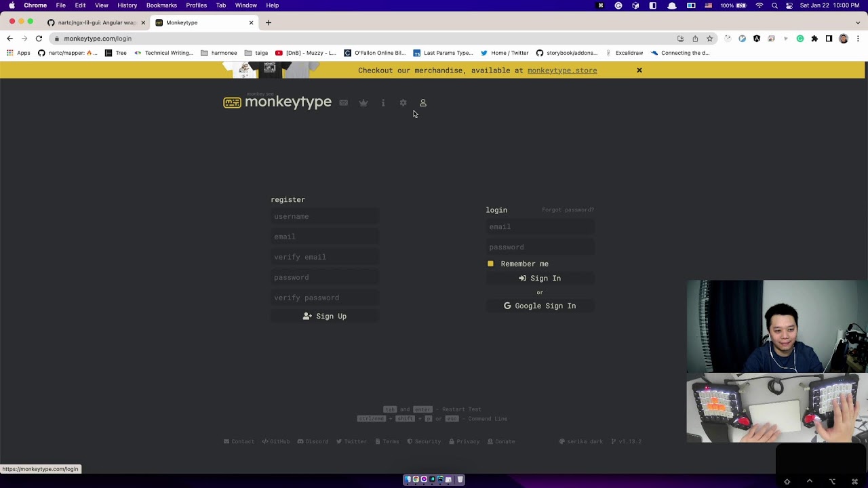The image size is (868, 488).
Task: Open the GitHub footer link
Action: pyautogui.click(x=275, y=441)
